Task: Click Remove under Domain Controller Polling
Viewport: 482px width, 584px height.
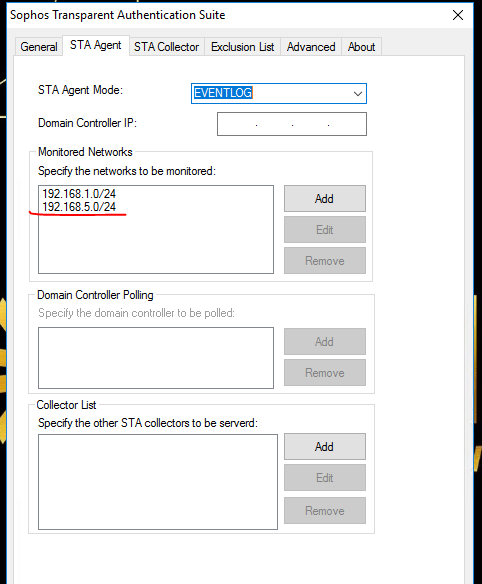Action: click(325, 372)
